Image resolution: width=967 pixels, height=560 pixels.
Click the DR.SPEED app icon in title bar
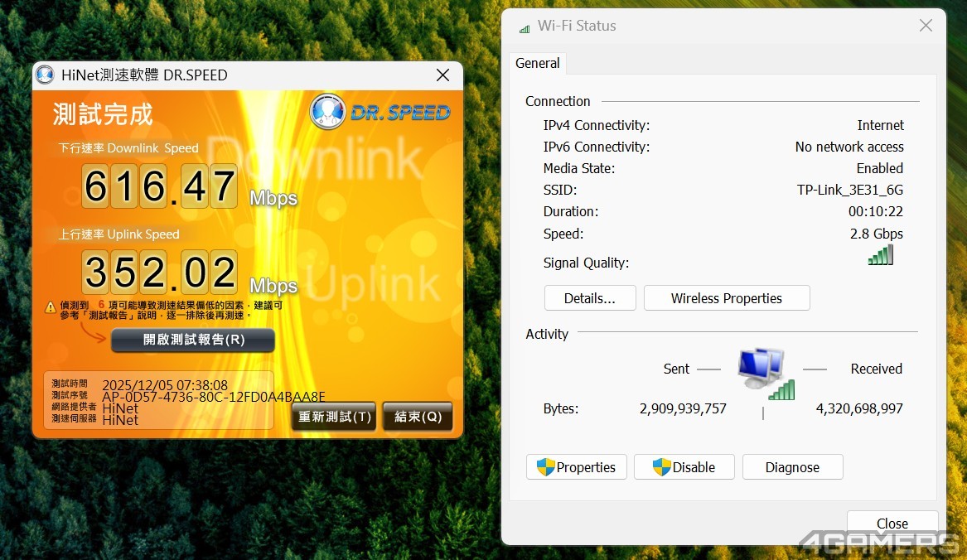click(46, 75)
